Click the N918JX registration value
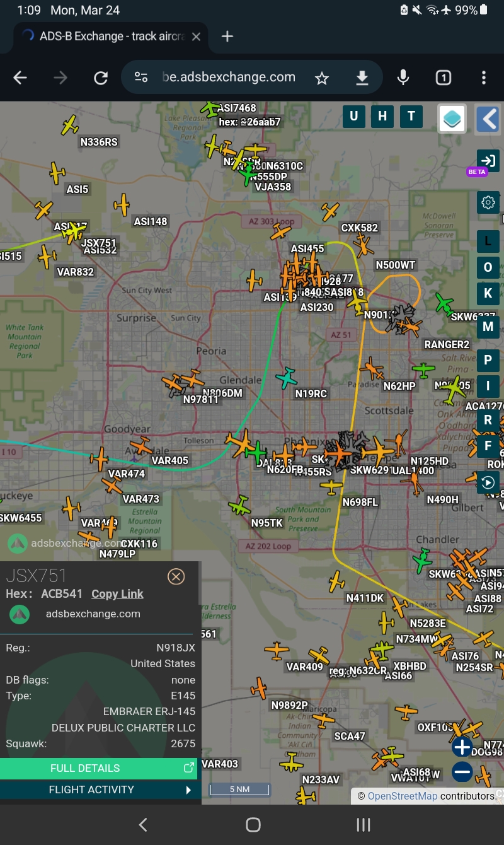Screen dimensions: 504x845 tap(176, 648)
